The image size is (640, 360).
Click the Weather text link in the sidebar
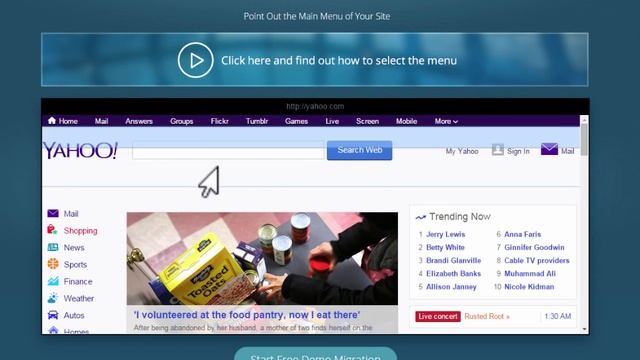point(79,298)
